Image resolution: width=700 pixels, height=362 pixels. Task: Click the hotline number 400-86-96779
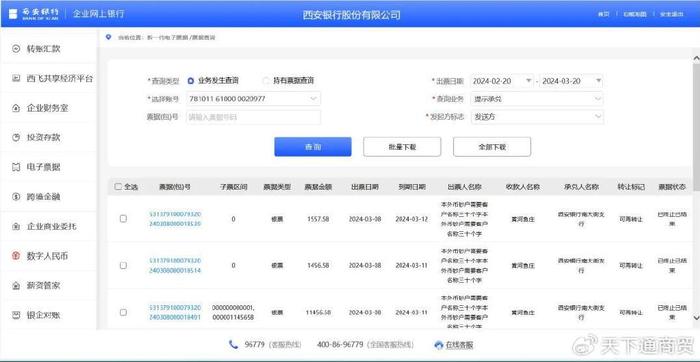340,345
